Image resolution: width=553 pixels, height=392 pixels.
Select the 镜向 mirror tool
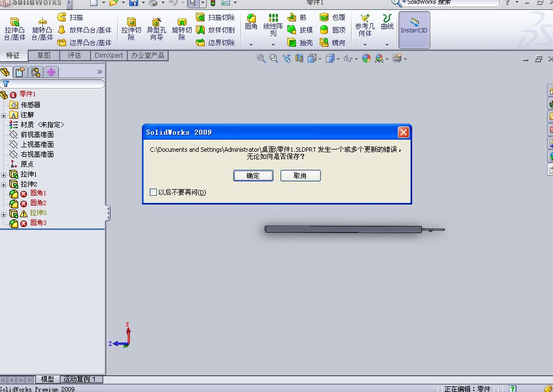tap(332, 43)
